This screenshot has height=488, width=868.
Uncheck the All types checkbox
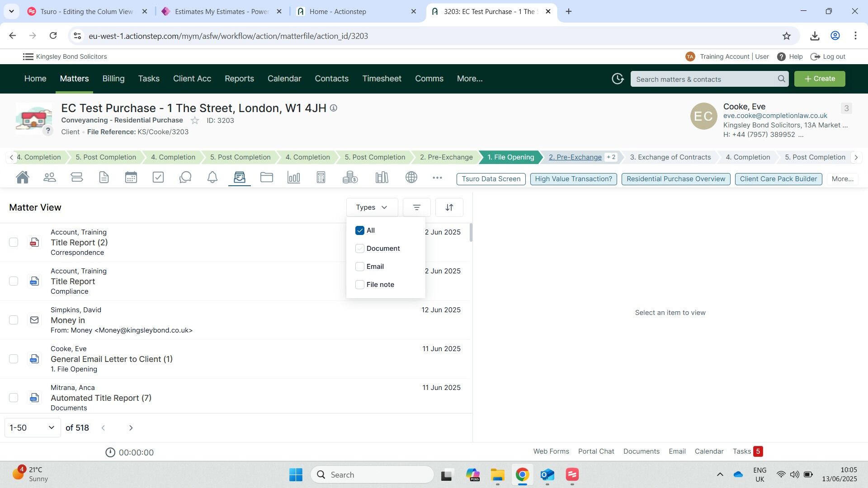coord(360,230)
